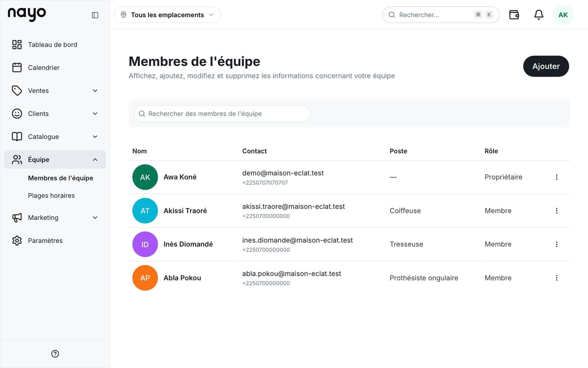Open Tous les emplacements dropdown
Screen dimensions: 588x368
pyautogui.click(x=167, y=15)
